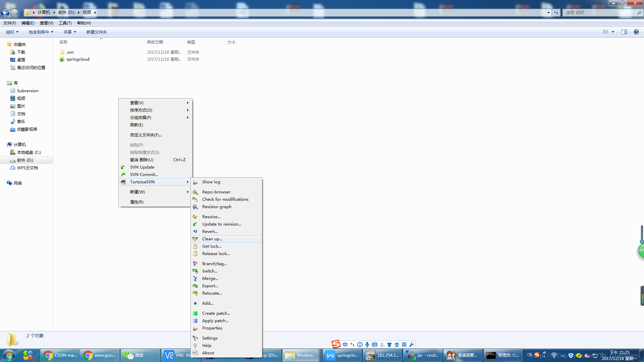Sort by the 修改日期 column header

tap(164, 42)
